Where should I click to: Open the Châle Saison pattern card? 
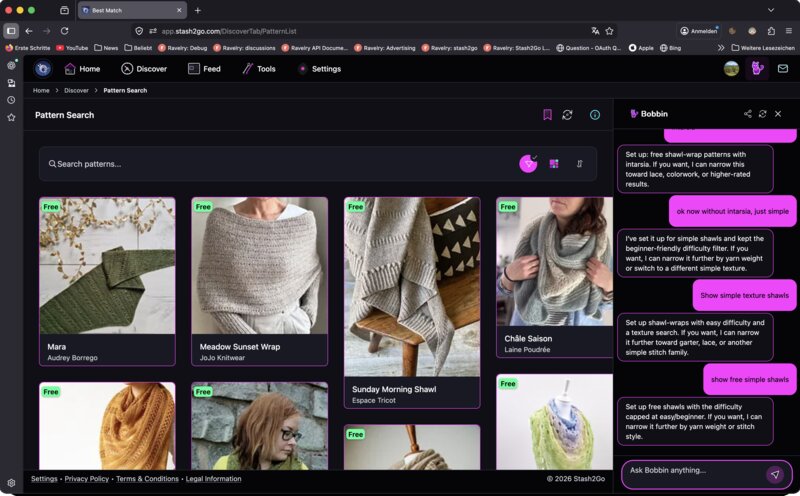[x=555, y=277]
